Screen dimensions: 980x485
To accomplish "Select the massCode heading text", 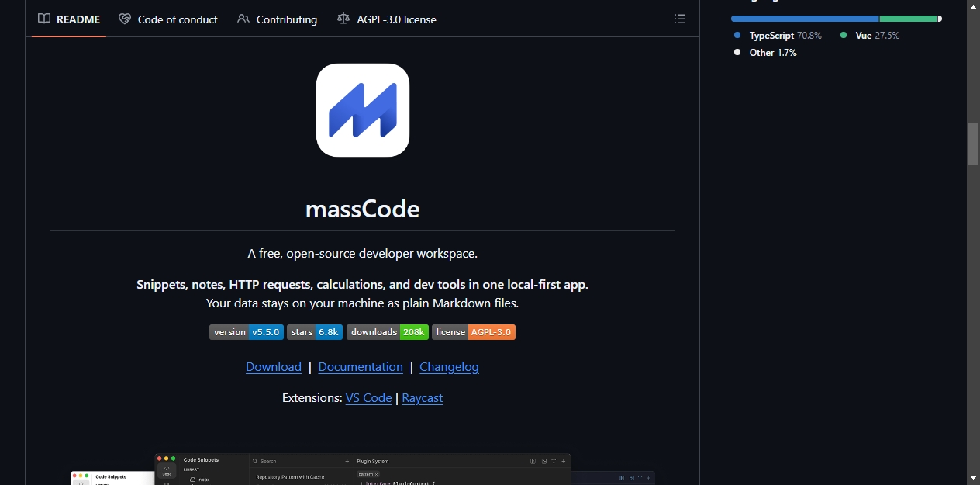I will pos(363,209).
